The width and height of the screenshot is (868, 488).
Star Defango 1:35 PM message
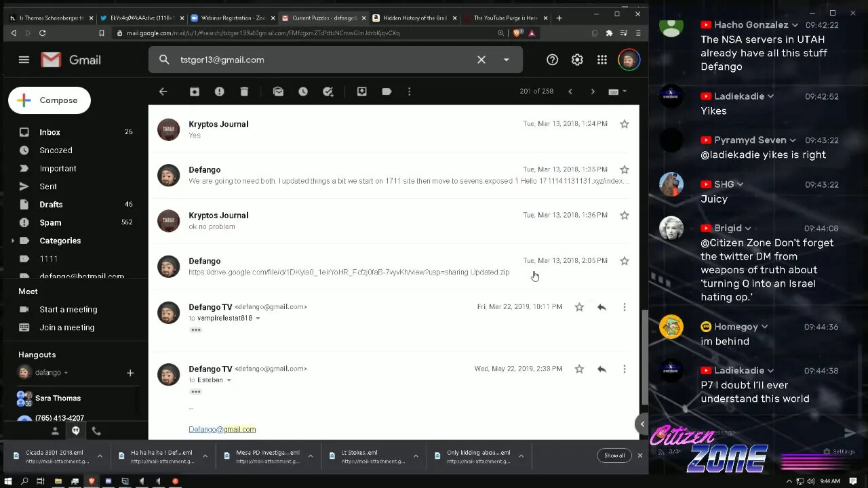[625, 169]
